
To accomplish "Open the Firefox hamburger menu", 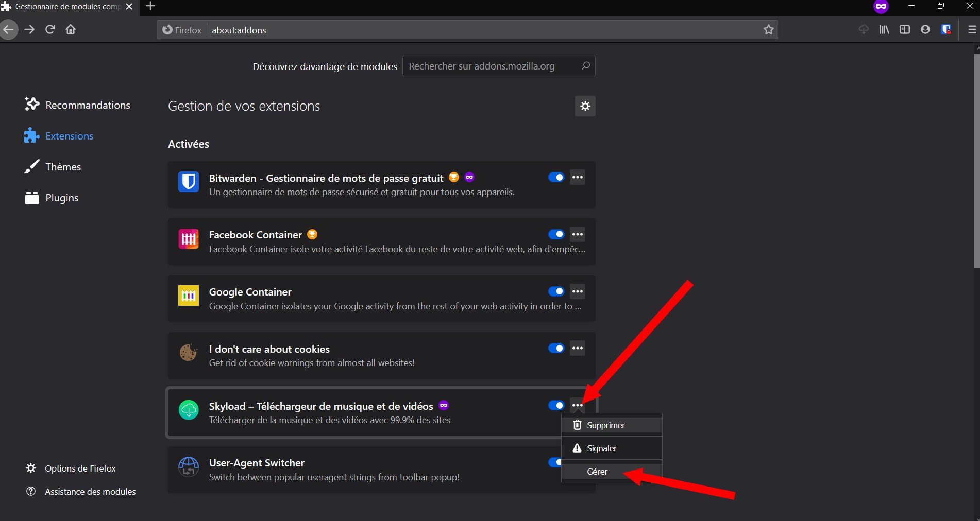I will click(x=972, y=30).
